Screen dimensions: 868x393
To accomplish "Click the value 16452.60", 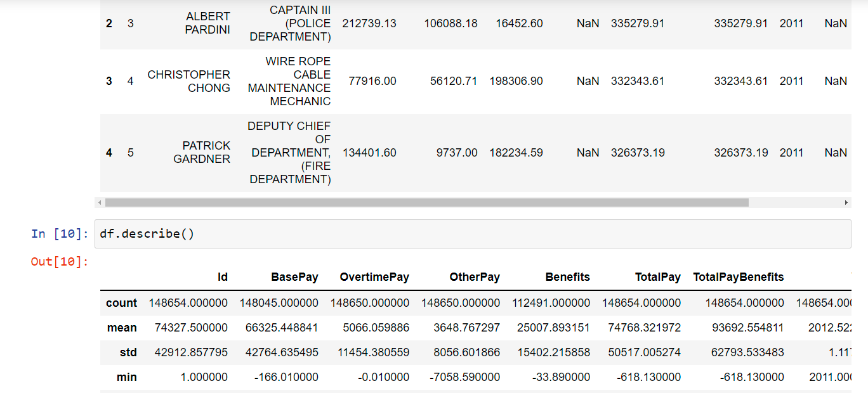I will [519, 23].
